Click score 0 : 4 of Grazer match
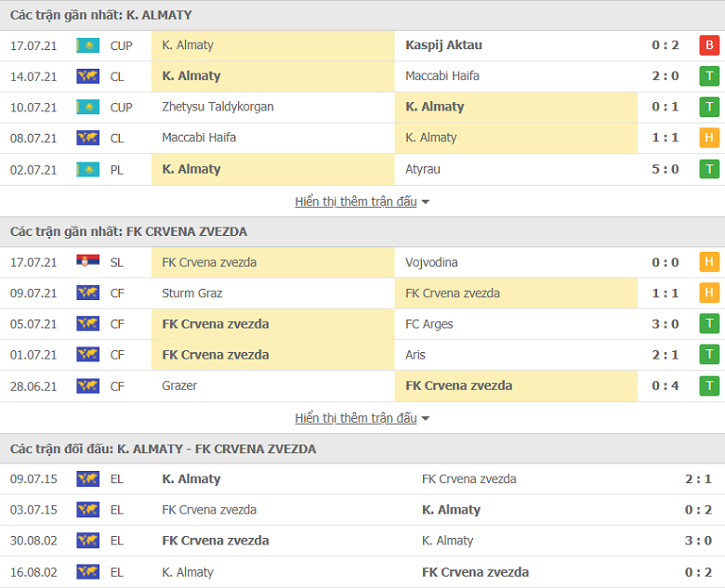725x588 pixels. tap(666, 385)
